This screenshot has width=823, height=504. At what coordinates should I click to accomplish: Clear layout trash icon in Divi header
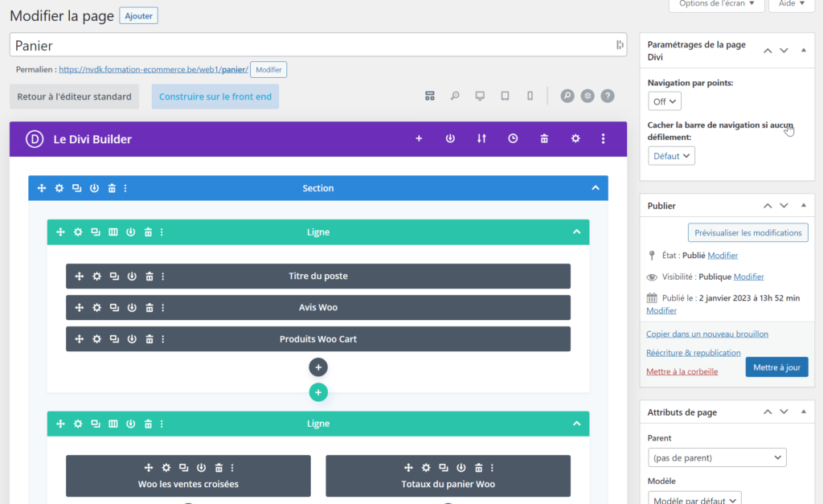pos(544,138)
